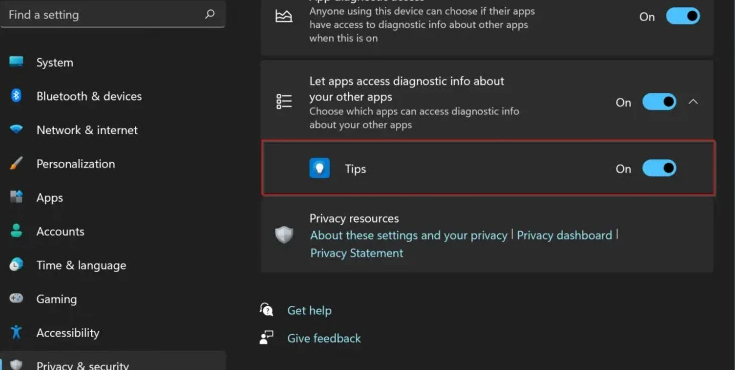Click the Privacy resources shield icon
The image size is (735, 370).
click(284, 234)
